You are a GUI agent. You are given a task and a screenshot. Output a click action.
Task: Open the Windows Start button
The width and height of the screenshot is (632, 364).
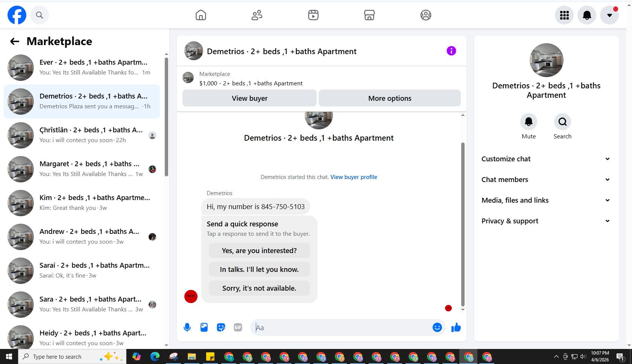click(x=9, y=356)
